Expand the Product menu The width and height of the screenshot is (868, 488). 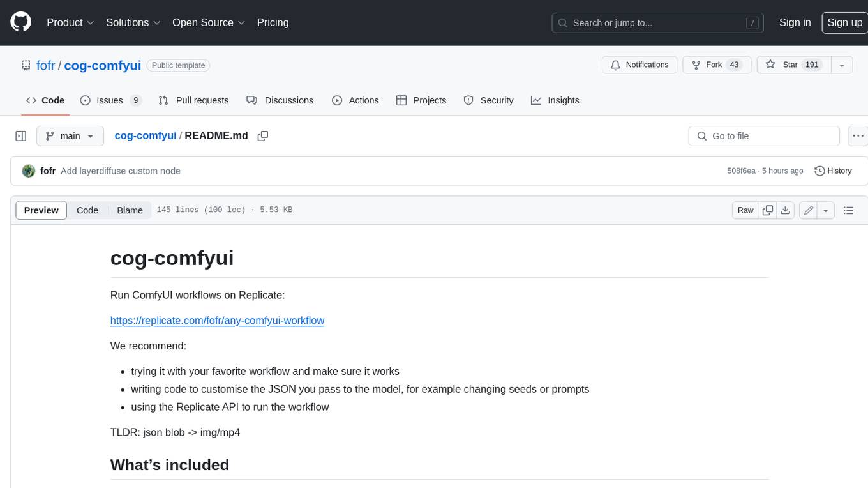(70, 22)
